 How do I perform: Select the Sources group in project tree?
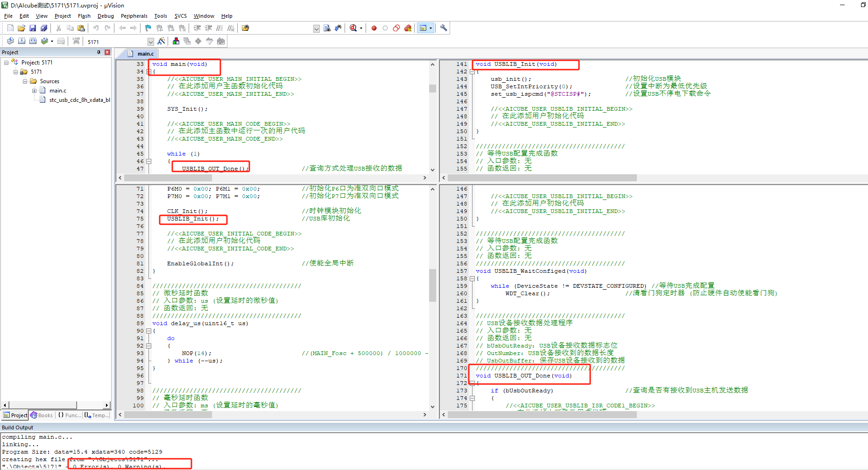pos(49,81)
